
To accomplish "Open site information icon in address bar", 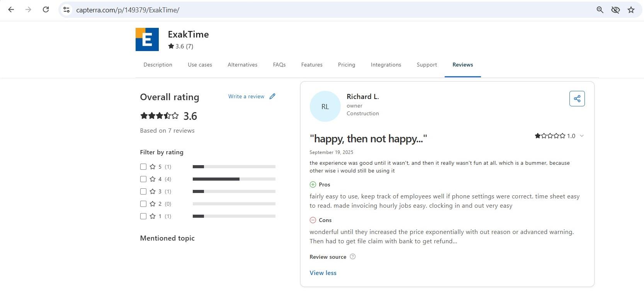I will coord(66,10).
